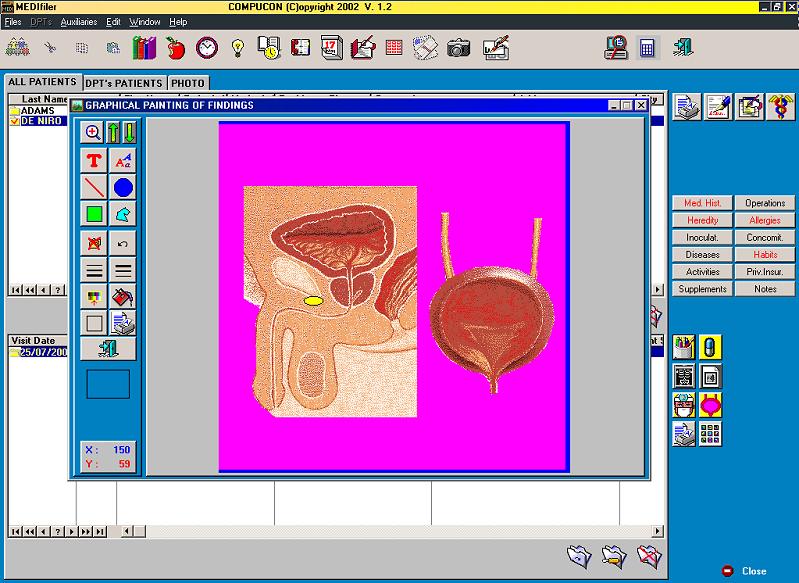Screen dimensions: 799x583
Task: Open the Auxiliaries menu
Action: (x=78, y=22)
